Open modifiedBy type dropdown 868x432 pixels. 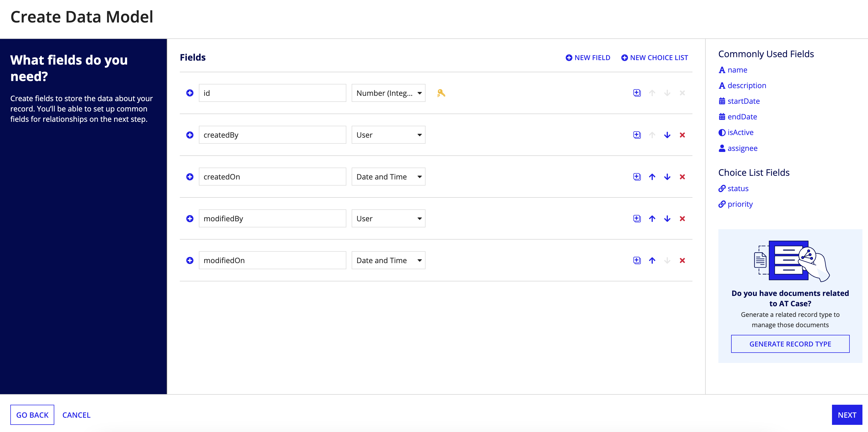coord(388,218)
